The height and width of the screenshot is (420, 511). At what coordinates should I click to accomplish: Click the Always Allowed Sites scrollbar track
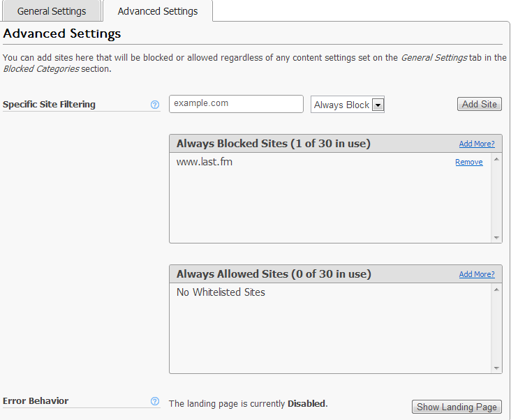click(x=497, y=328)
